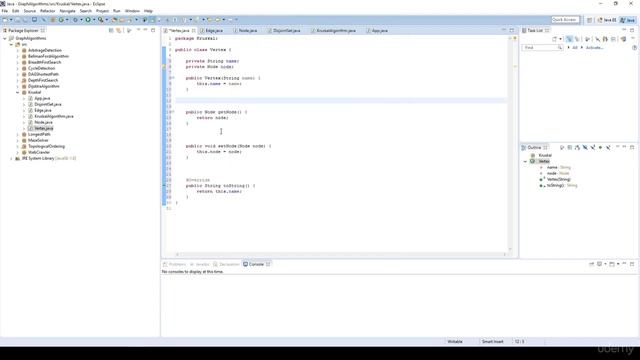Open the Source menu
Screen dimensions: 640x360
(x=29, y=11)
